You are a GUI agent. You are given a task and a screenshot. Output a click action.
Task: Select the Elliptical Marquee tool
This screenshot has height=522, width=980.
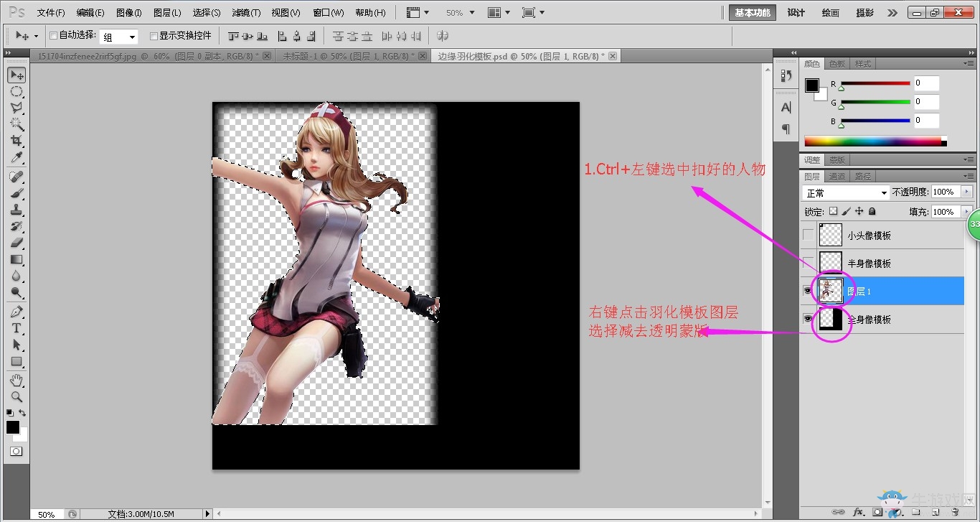click(16, 91)
